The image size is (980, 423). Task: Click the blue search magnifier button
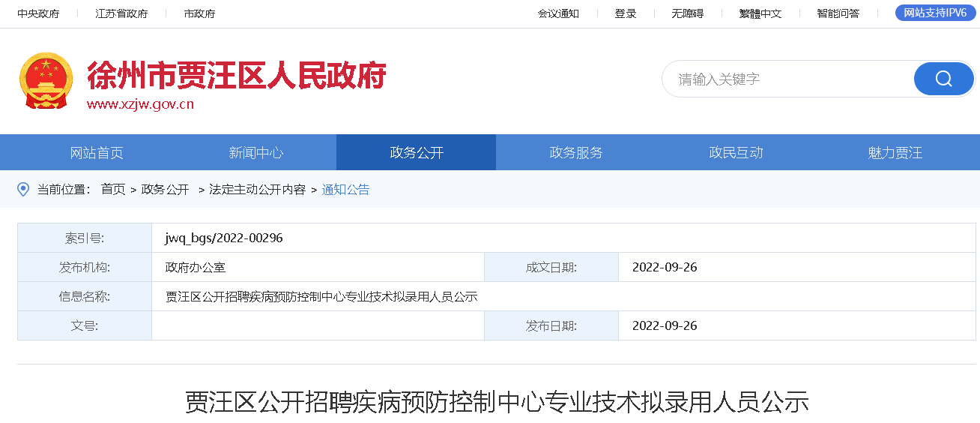pos(943,79)
